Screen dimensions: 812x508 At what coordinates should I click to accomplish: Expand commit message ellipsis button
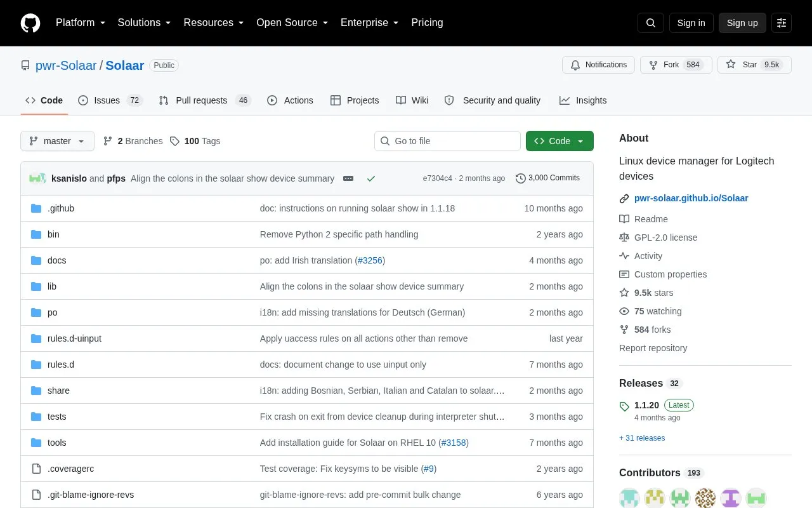point(348,178)
